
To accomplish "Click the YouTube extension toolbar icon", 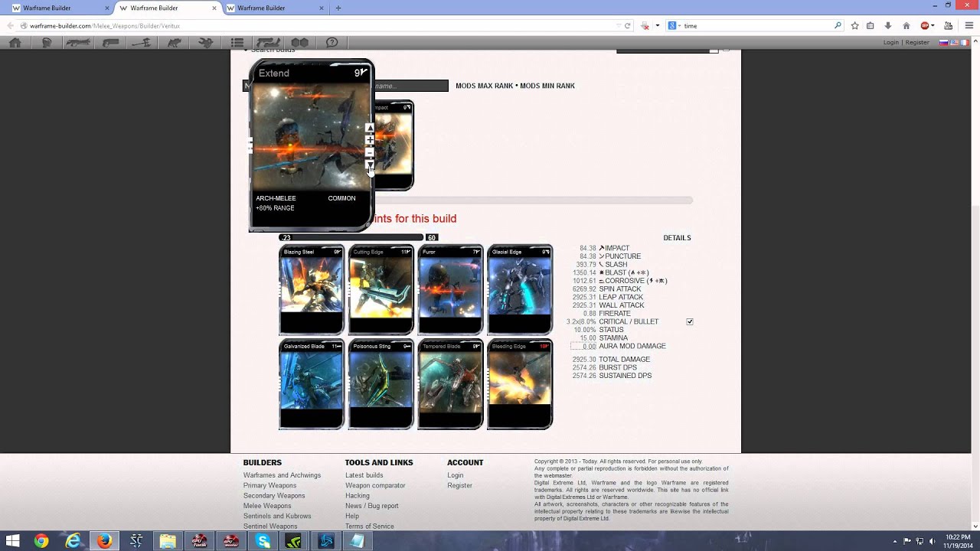I will (x=949, y=25).
